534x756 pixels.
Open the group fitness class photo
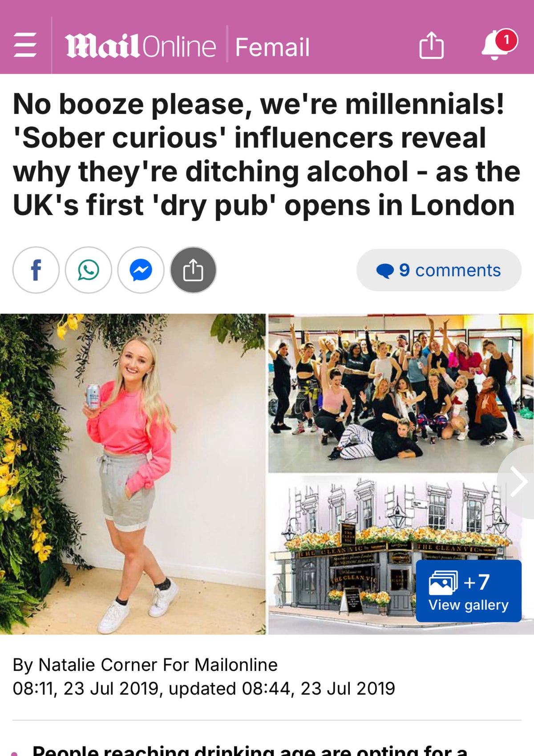401,393
